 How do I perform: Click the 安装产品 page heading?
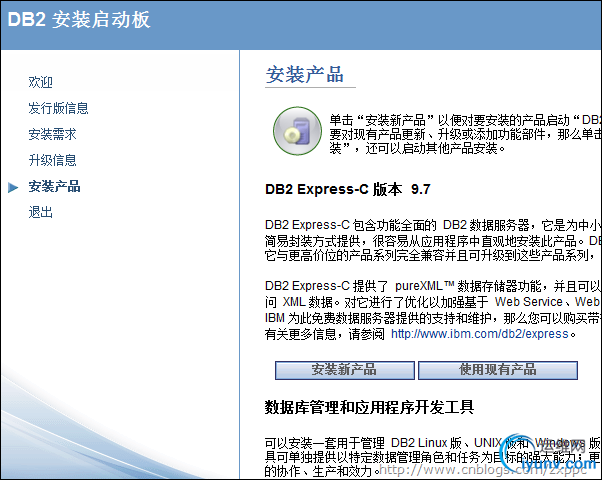click(x=304, y=74)
